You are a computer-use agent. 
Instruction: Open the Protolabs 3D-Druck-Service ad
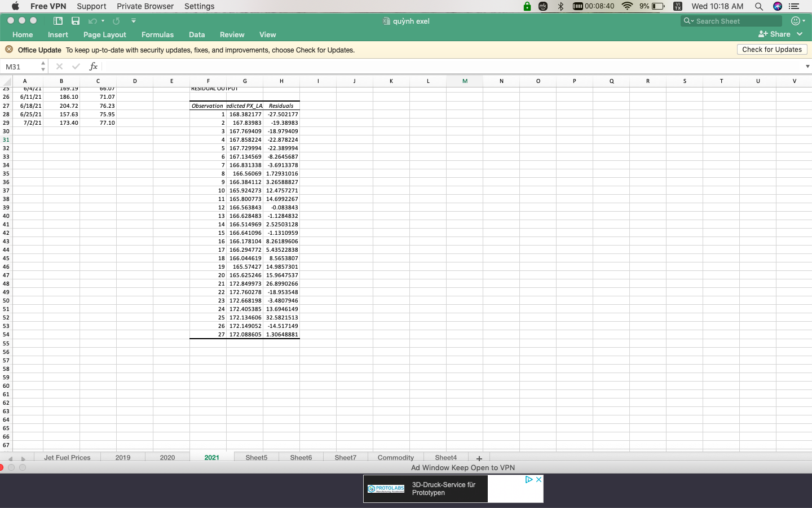[426, 489]
